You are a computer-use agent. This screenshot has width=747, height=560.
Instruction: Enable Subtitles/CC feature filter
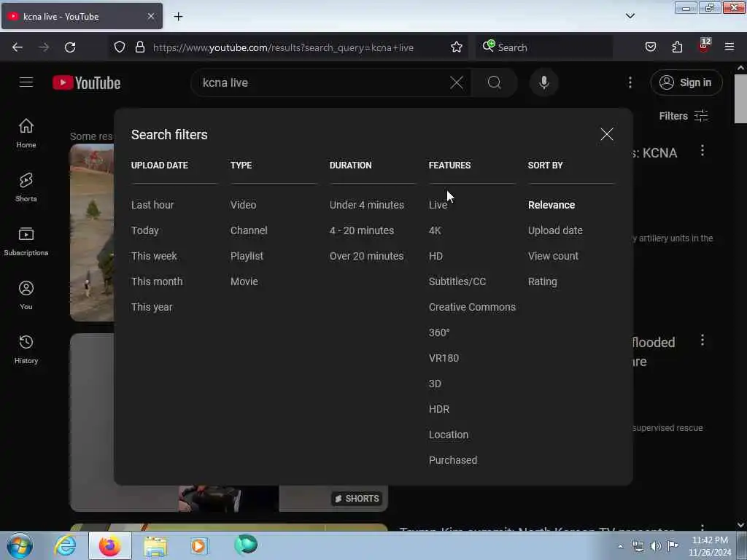[457, 281]
